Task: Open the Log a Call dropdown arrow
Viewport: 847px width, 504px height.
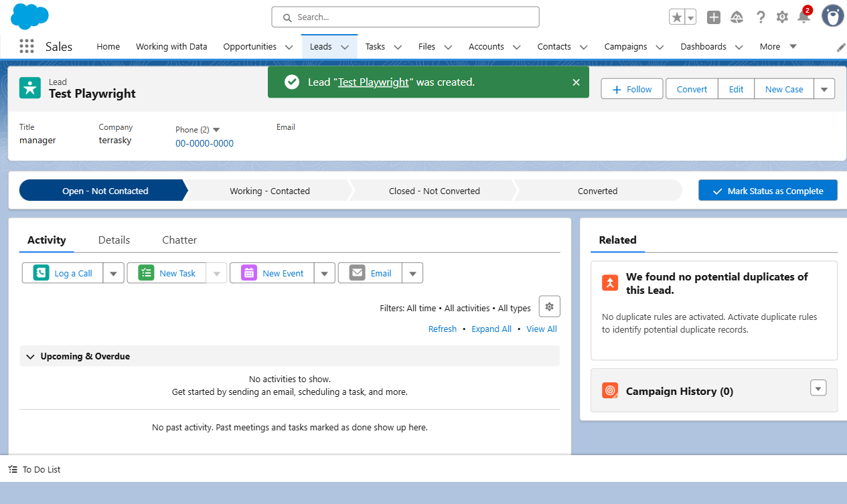Action: click(x=114, y=273)
